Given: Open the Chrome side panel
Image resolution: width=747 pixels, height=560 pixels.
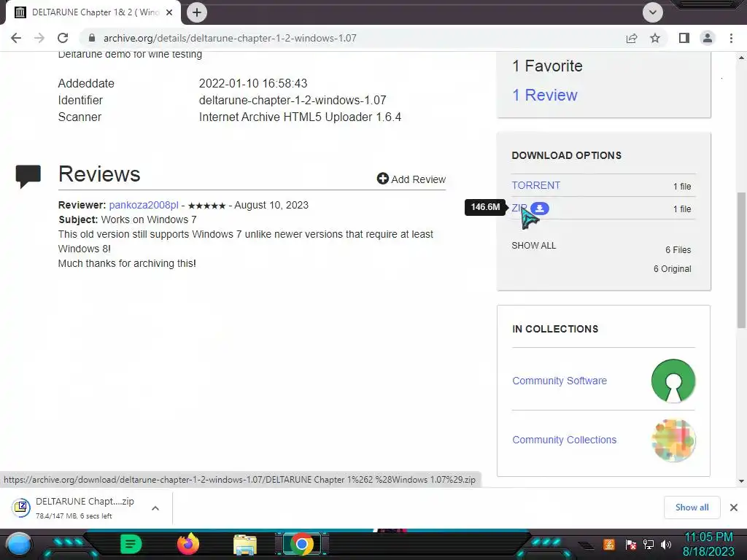Looking at the screenshot, I should [684, 38].
